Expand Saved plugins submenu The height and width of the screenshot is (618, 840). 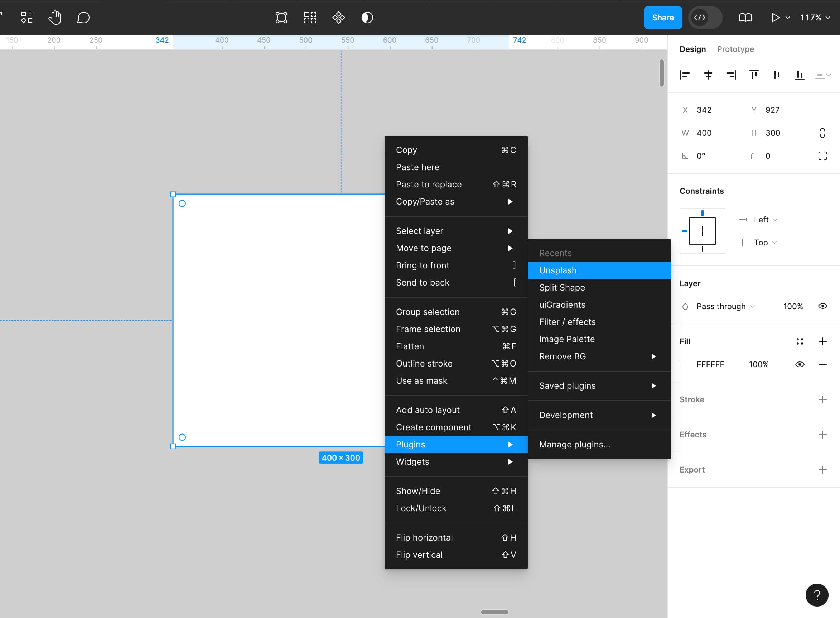[599, 386]
